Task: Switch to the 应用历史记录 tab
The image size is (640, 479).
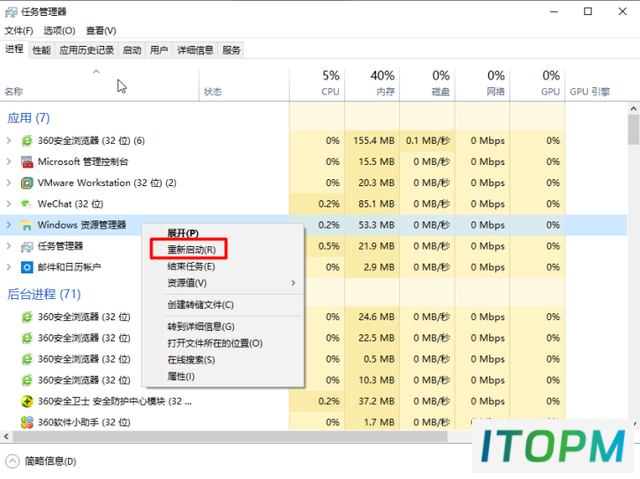Action: coord(87,50)
